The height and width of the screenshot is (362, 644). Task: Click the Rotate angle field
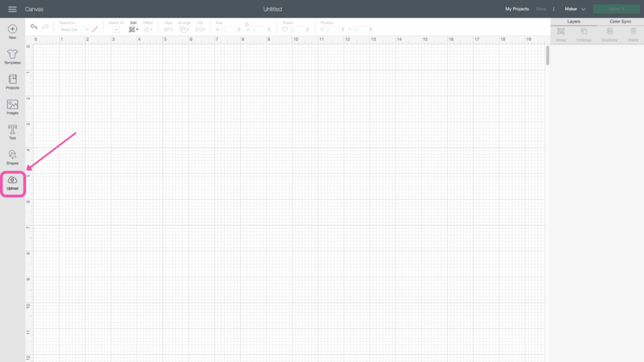(297, 30)
